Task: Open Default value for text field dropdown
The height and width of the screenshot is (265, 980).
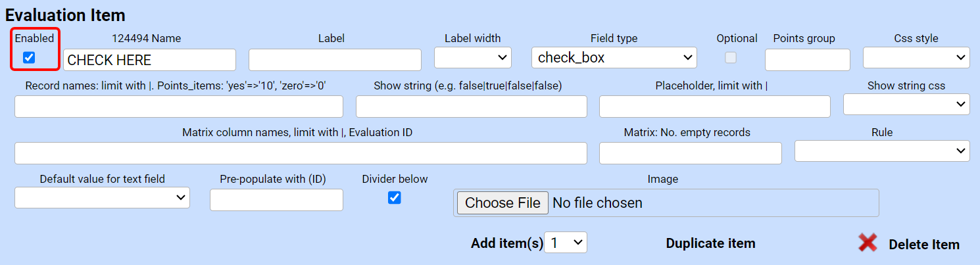Action: click(102, 197)
